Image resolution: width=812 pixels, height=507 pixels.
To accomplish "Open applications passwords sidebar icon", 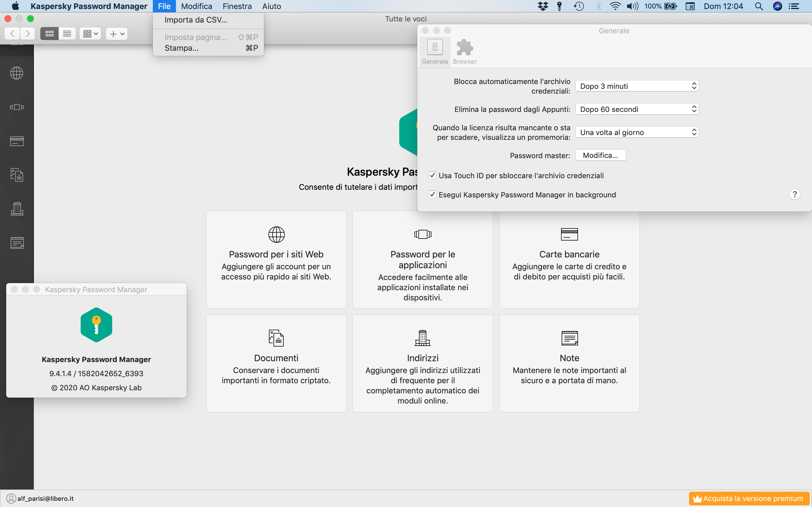I will pos(16,107).
